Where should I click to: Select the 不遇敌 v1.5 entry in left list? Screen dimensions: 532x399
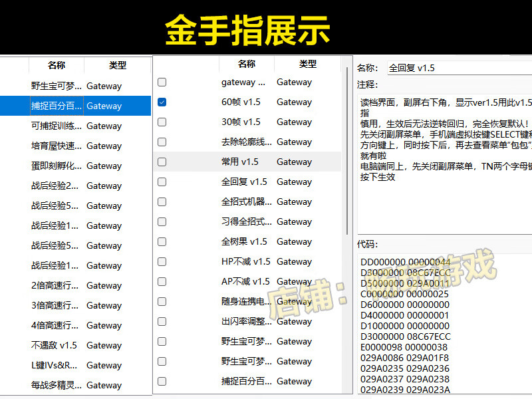[55, 345]
